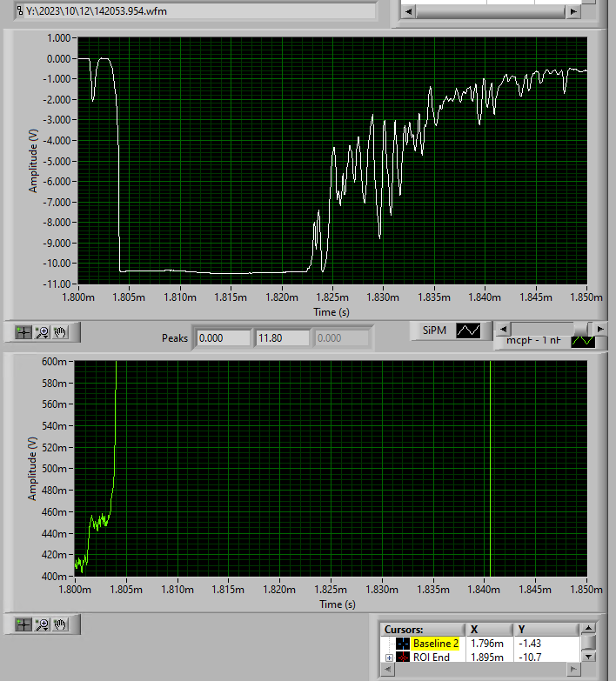Screen dimensions: 616x681
Task: Click the upper graph's Time (s) axis label
Action: pyautogui.click(x=331, y=312)
